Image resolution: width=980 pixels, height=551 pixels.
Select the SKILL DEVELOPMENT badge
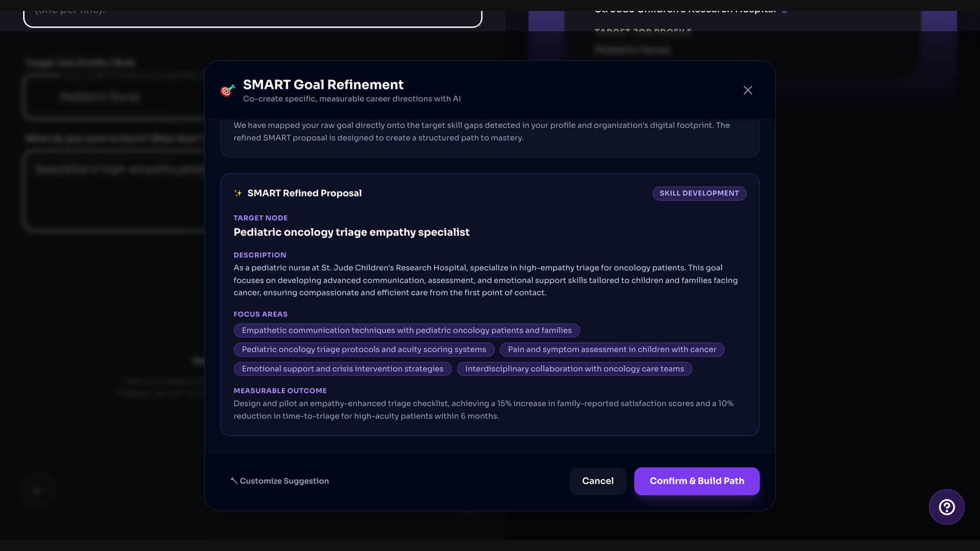pyautogui.click(x=699, y=193)
